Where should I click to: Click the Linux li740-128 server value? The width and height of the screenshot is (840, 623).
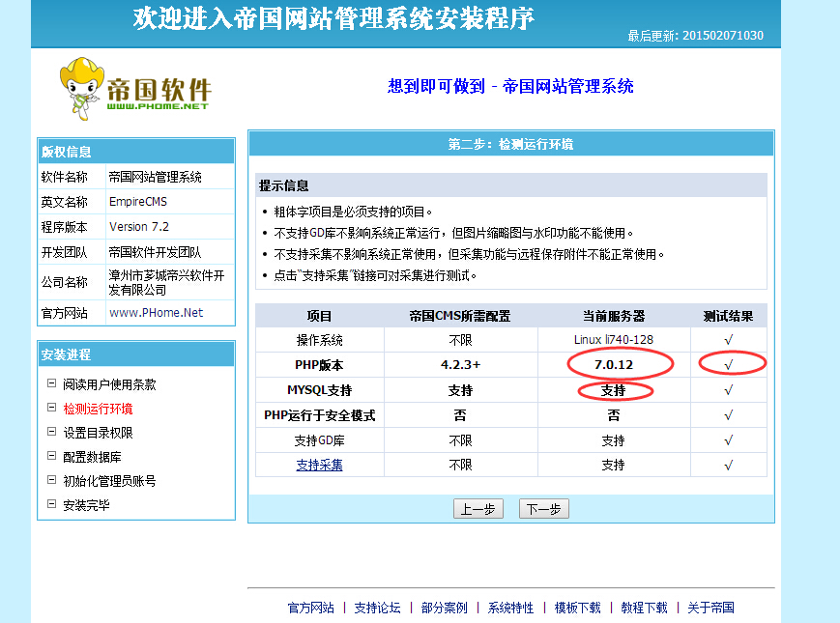(614, 340)
